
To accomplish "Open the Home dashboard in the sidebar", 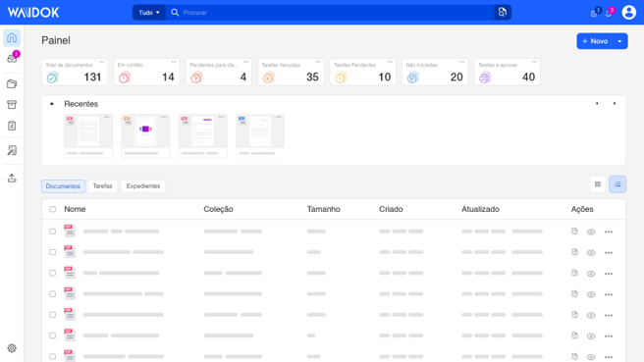I will 12,37.
